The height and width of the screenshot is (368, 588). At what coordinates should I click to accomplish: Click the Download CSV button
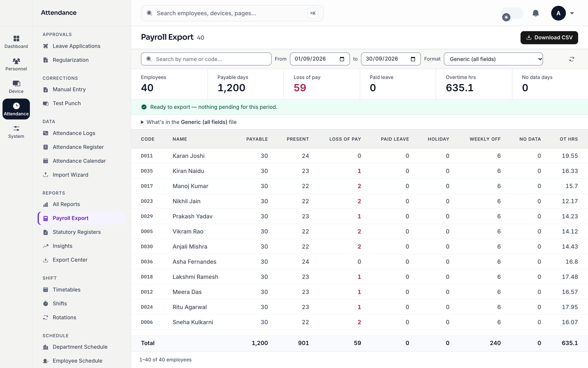coord(549,38)
